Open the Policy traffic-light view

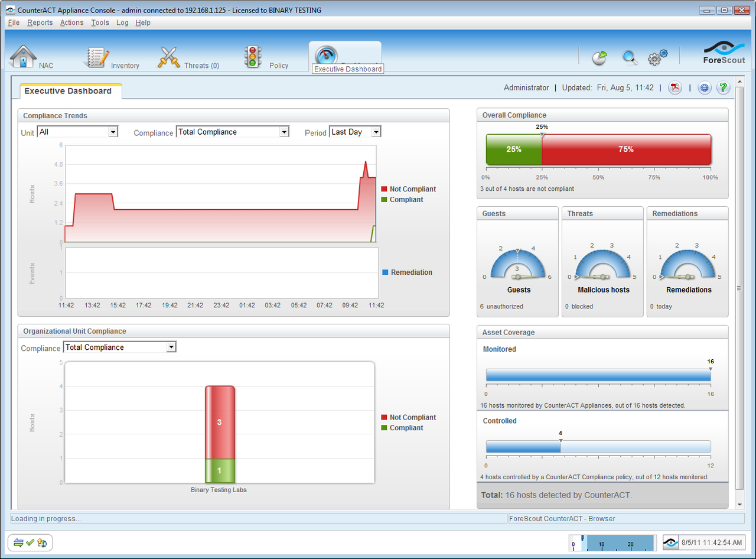(266, 57)
